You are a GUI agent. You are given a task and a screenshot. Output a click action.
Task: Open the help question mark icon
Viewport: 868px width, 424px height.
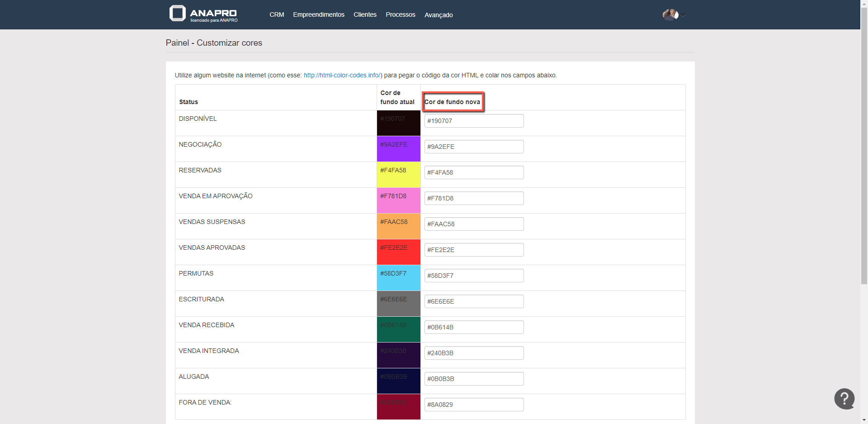click(x=844, y=399)
